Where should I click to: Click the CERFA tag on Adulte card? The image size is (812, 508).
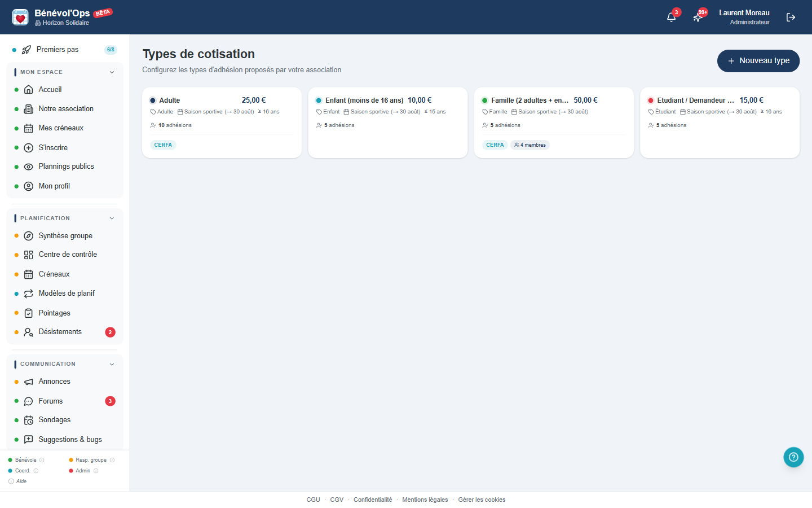[x=163, y=145]
